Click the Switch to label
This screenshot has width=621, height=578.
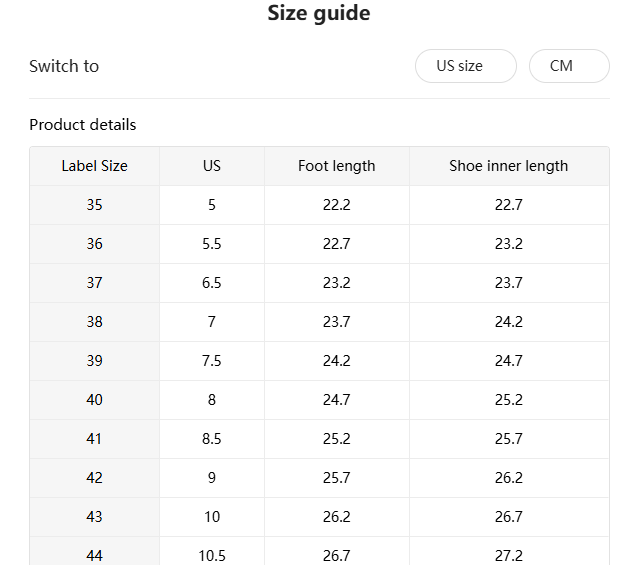point(64,66)
